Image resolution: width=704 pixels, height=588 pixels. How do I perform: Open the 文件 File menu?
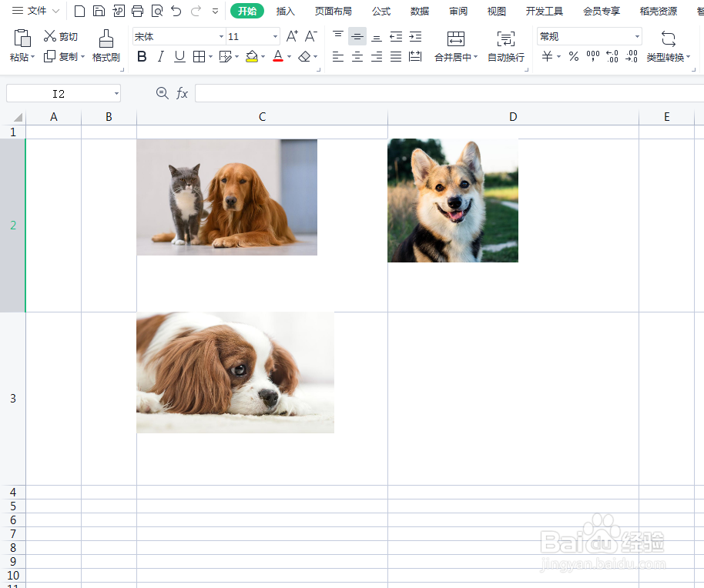[x=36, y=11]
